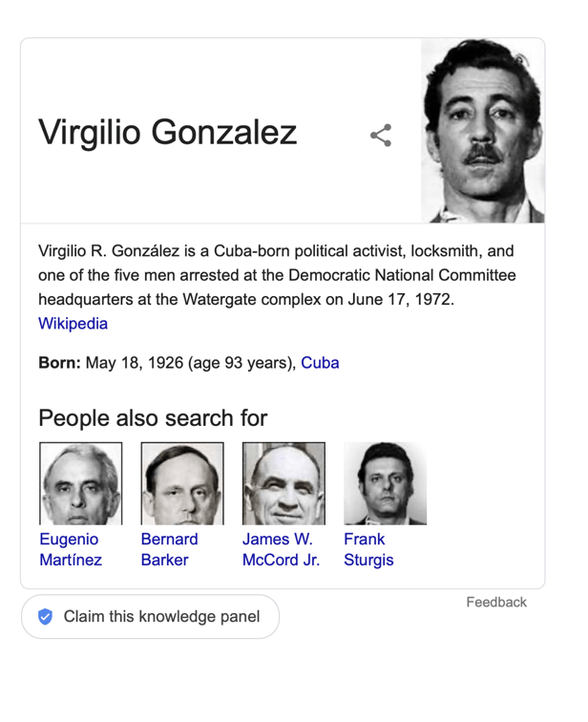Open the Bernard Barker name link

pyautogui.click(x=169, y=549)
